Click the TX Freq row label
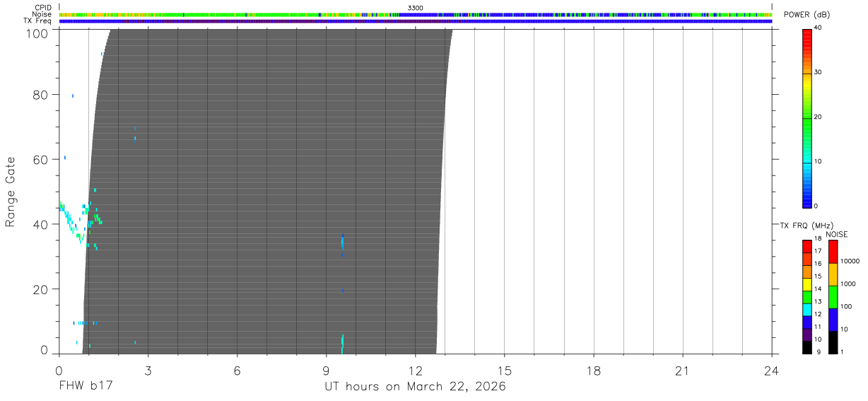Screen dimensions: 868x401 (x=38, y=21)
